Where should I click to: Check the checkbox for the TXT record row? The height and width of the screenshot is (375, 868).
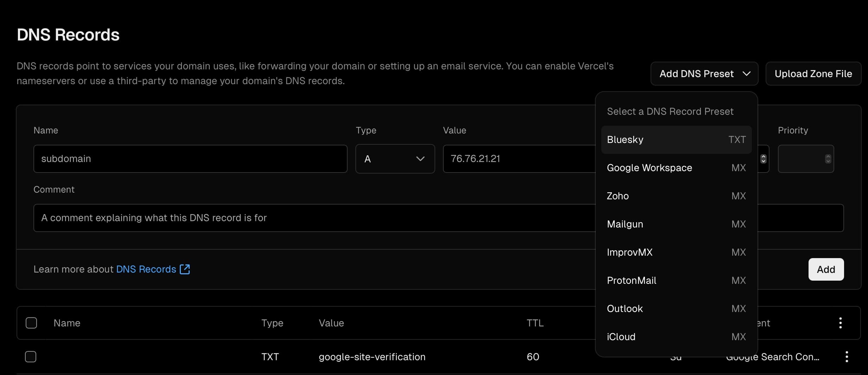pos(31,357)
